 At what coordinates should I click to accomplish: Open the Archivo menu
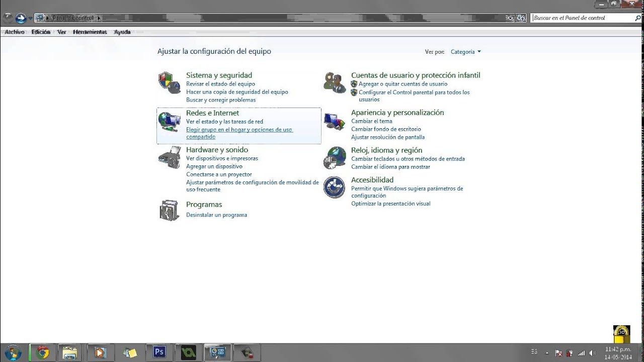[x=15, y=32]
